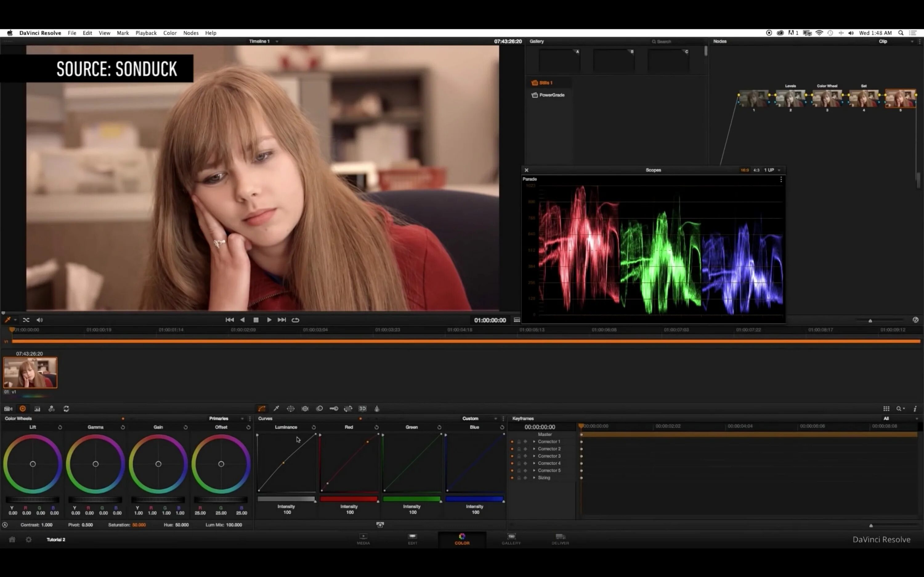
Task: Open the Power Window palette icon
Action: point(290,409)
